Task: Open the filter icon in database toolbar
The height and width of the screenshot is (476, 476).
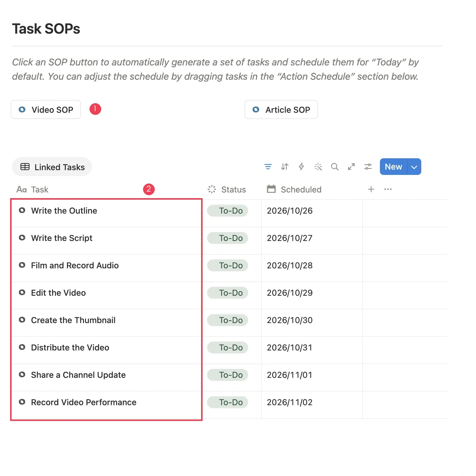Action: (x=268, y=167)
